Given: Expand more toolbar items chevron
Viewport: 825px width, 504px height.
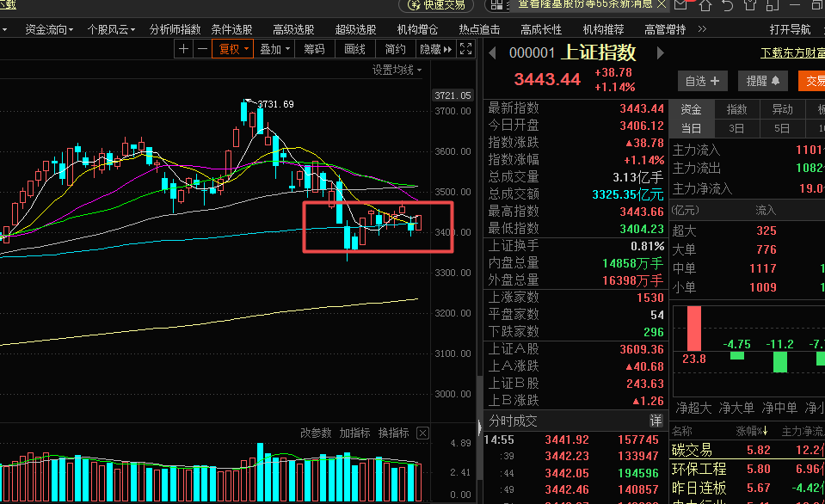Looking at the screenshot, I should click(x=702, y=29).
